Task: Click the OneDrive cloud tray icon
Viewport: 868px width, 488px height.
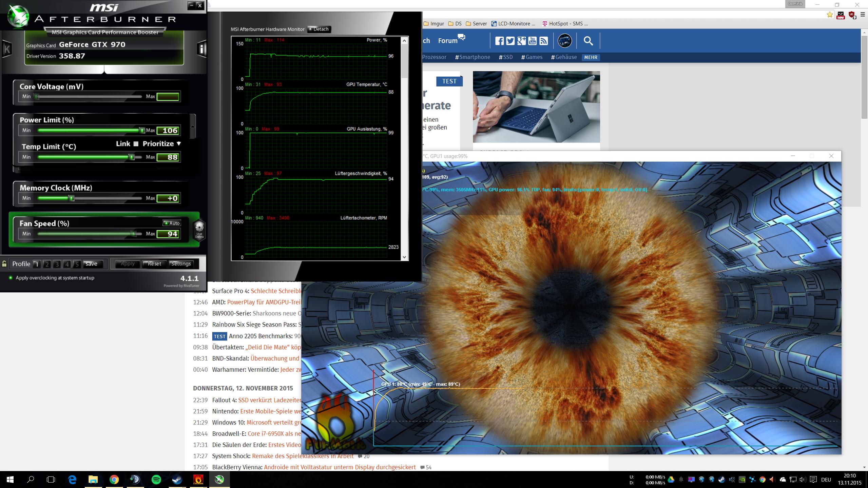Action: coord(783,480)
